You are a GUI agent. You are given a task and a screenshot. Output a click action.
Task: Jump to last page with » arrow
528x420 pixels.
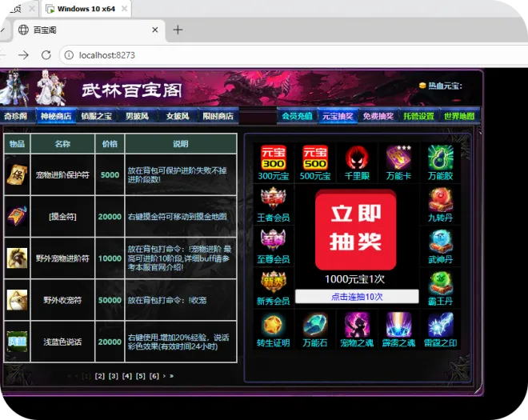(x=171, y=376)
